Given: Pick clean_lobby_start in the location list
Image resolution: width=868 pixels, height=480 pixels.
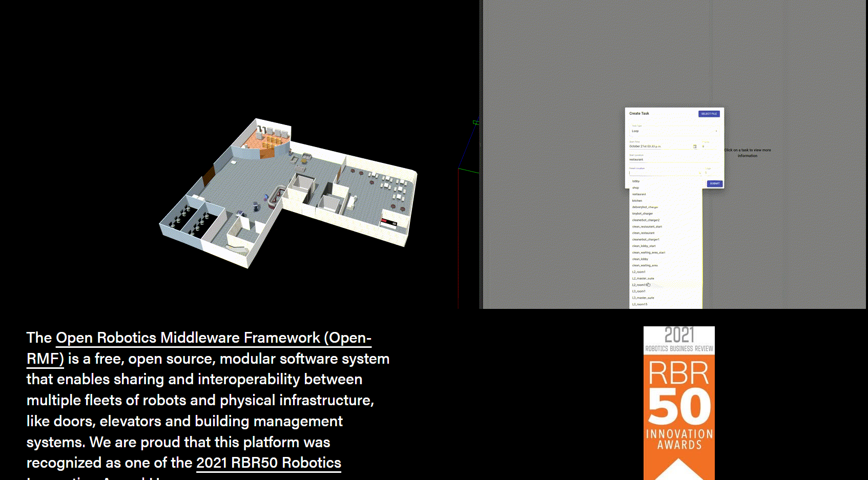Looking at the screenshot, I should (666, 246).
